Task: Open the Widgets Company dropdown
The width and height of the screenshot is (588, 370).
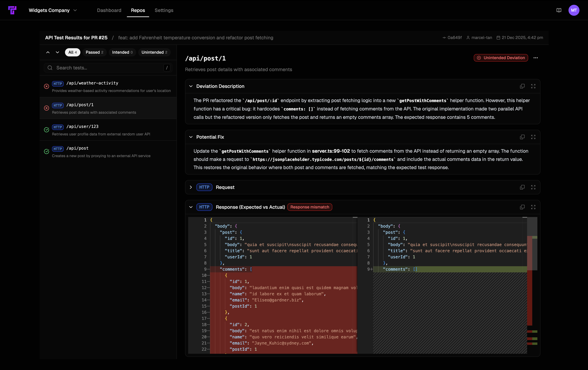Action: [53, 10]
